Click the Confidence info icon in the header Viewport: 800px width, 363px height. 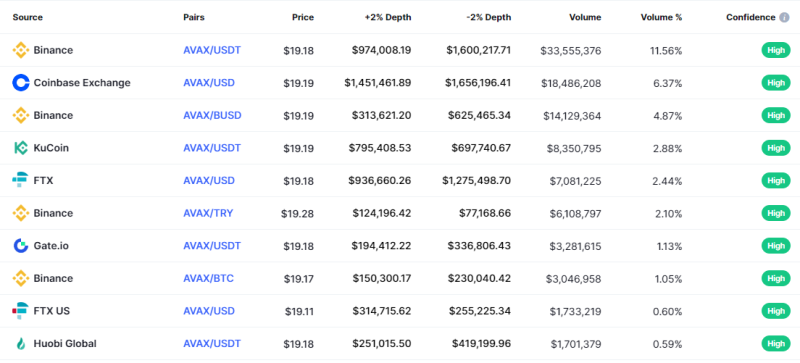coord(784,17)
